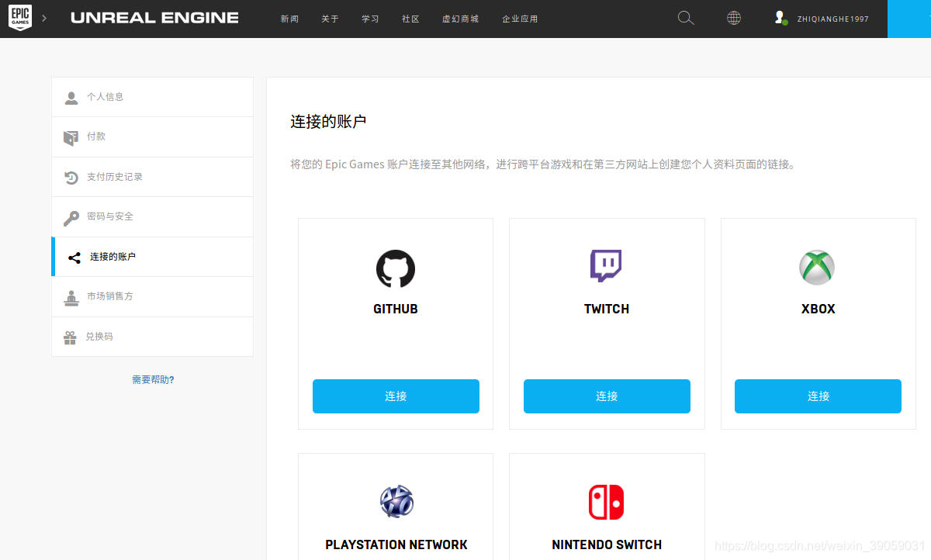931x560 pixels.
Task: Click the 密码与安全 key icon
Action: click(x=71, y=218)
